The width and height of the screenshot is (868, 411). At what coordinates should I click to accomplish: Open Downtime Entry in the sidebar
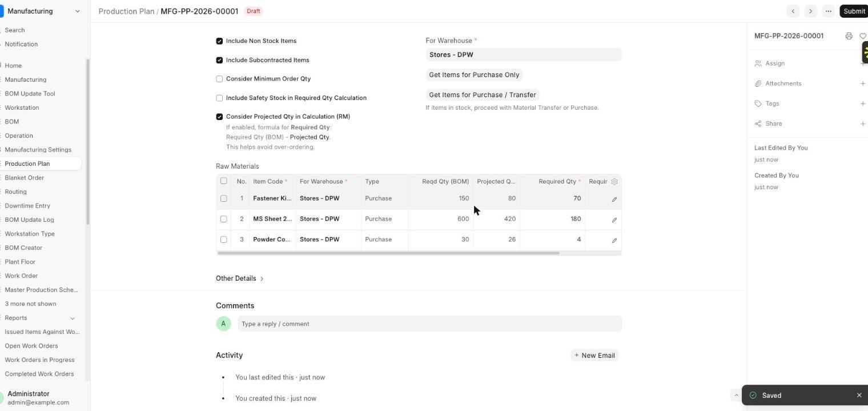pyautogui.click(x=27, y=206)
